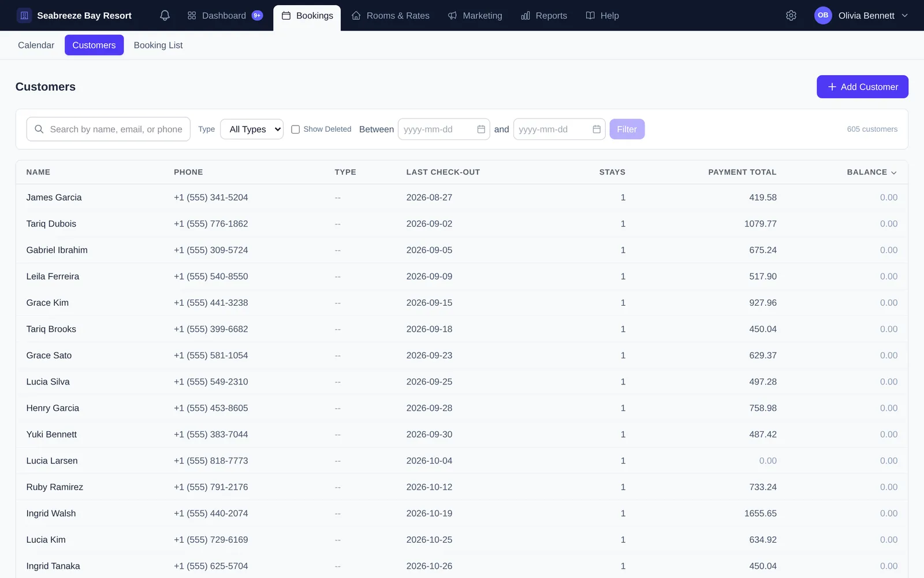
Task: Switch to the Marketing menu
Action: pyautogui.click(x=475, y=16)
